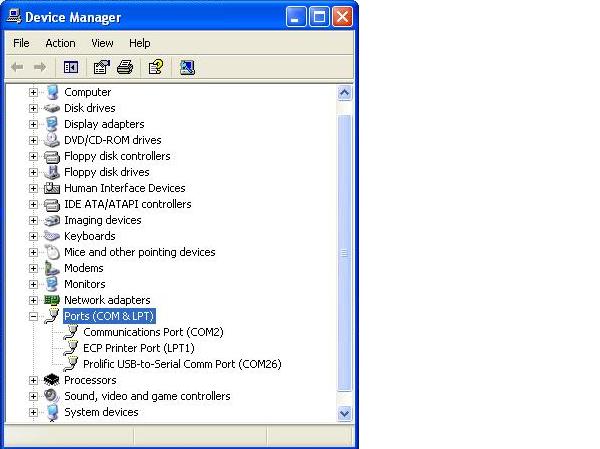Click the Back arrow toolbar icon
Image resolution: width=600 pixels, height=449 pixels.
(x=17, y=68)
